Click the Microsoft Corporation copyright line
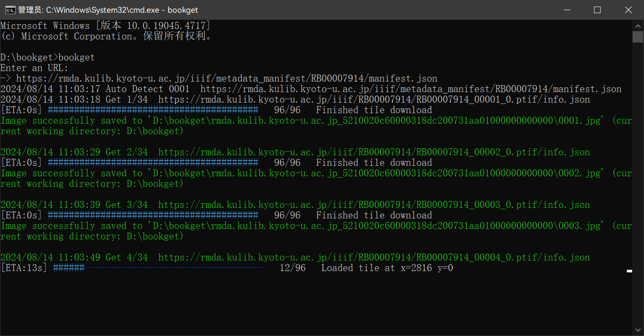The width and height of the screenshot is (644, 336). tap(107, 36)
